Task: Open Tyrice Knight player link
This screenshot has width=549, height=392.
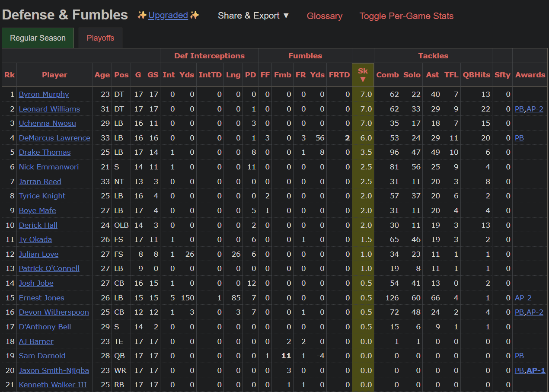Action: click(x=42, y=196)
